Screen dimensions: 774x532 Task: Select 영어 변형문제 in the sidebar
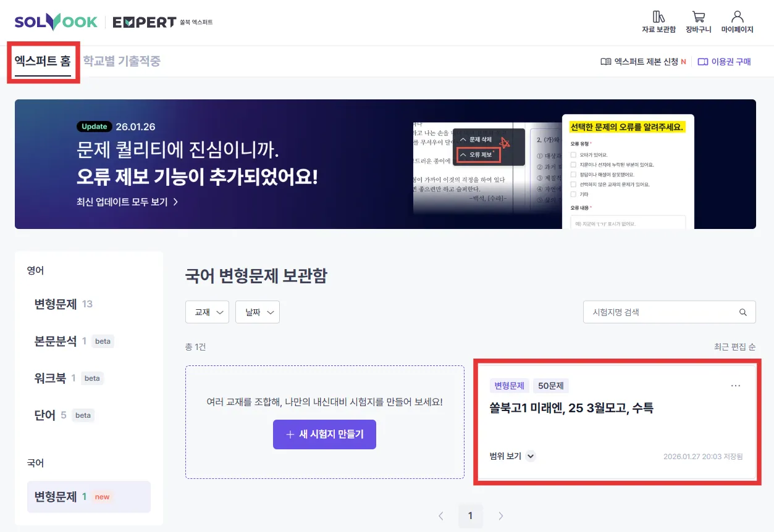tap(64, 304)
